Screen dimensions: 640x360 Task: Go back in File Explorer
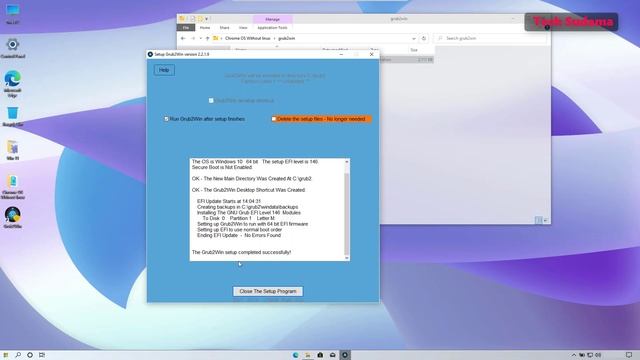(183, 38)
